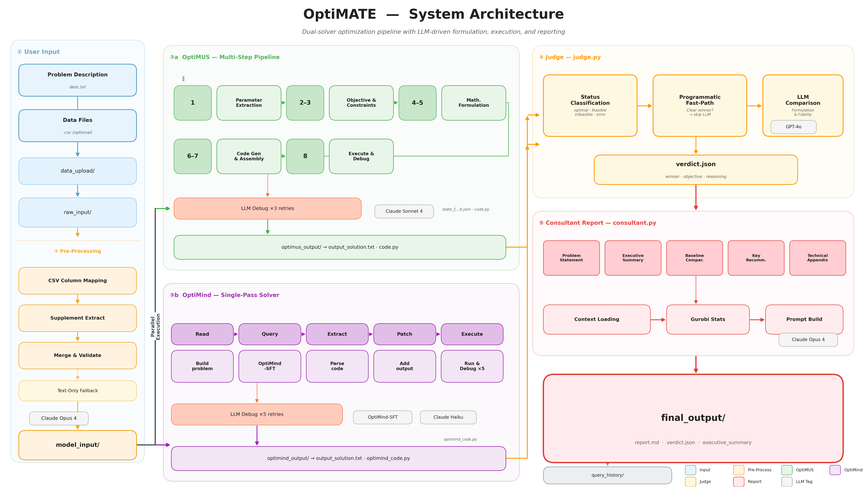Click the Claude Sonnet 4 tag
This screenshot has height=492, width=868.
(404, 212)
